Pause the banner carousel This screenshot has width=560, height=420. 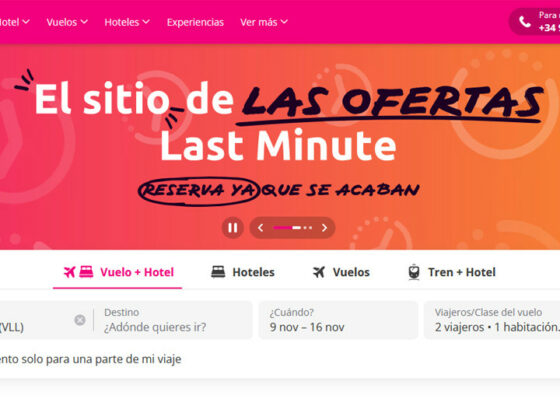click(232, 228)
